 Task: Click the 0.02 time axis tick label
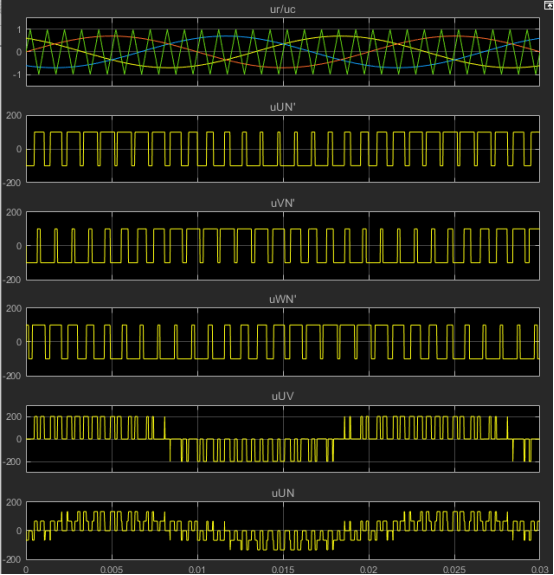point(368,569)
